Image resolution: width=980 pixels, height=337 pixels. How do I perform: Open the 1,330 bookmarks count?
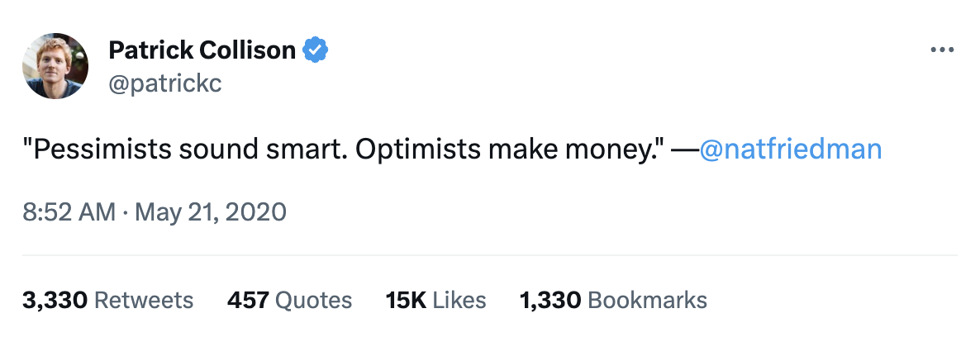(x=549, y=300)
